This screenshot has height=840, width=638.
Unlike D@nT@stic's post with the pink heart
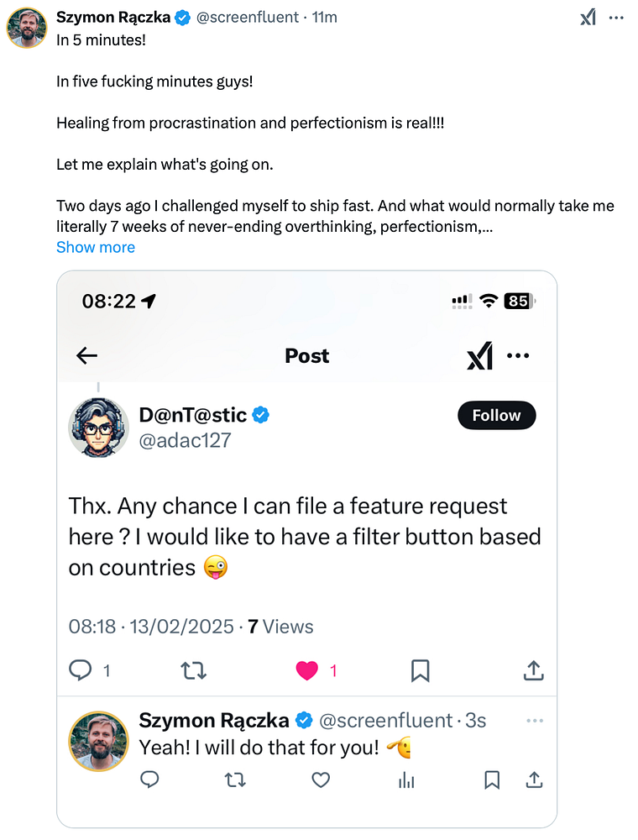[307, 669]
